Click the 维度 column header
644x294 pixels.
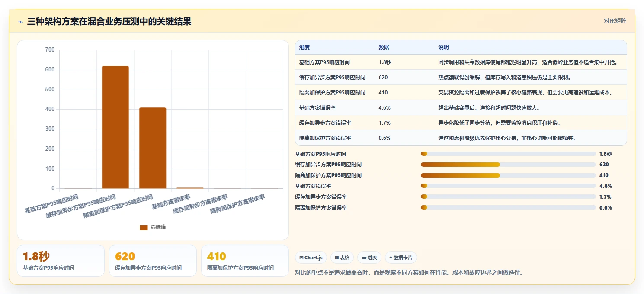pyautogui.click(x=304, y=48)
